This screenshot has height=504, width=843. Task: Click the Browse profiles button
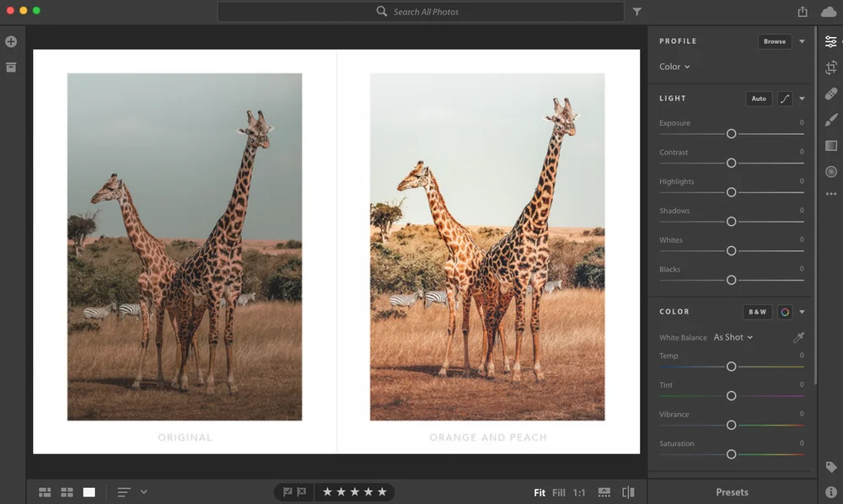click(774, 40)
